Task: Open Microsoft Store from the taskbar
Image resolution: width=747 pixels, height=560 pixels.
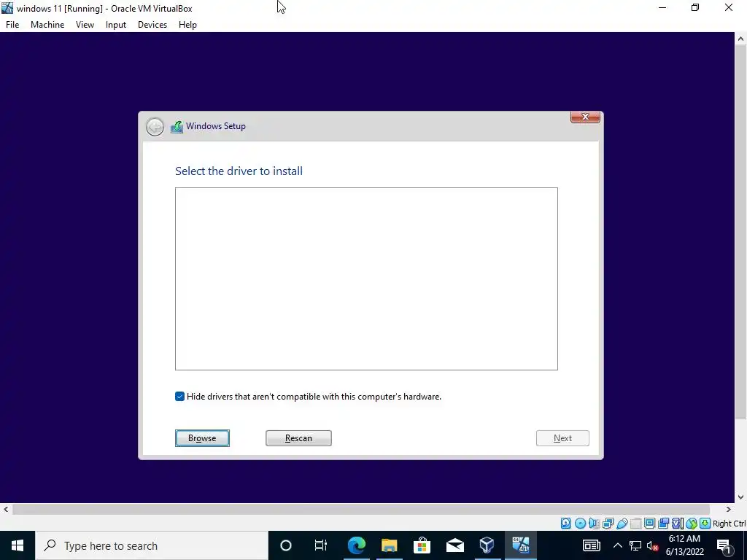Action: [x=422, y=545]
